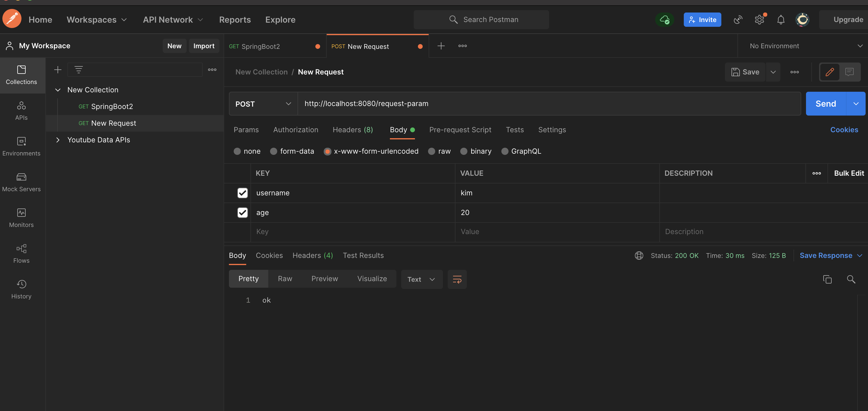Open the Save Response dropdown
Screen dimensions: 868x411
click(831, 256)
